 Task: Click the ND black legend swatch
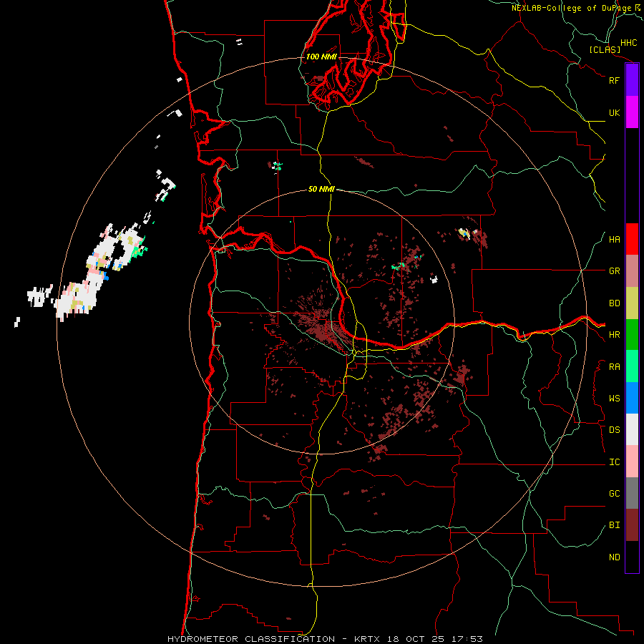pyautogui.click(x=632, y=557)
